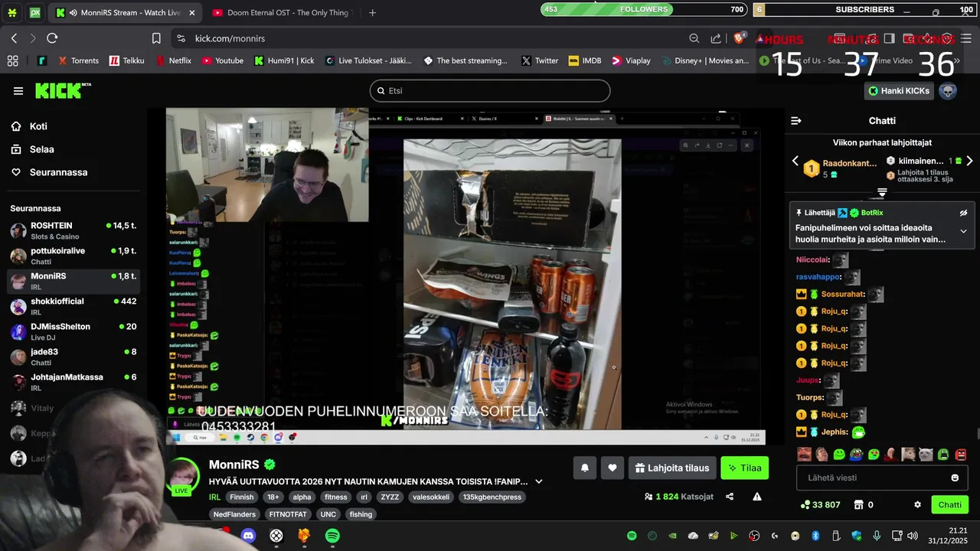This screenshot has height=551, width=980.
Task: Open the Viaplay bookmark
Action: pos(631,60)
